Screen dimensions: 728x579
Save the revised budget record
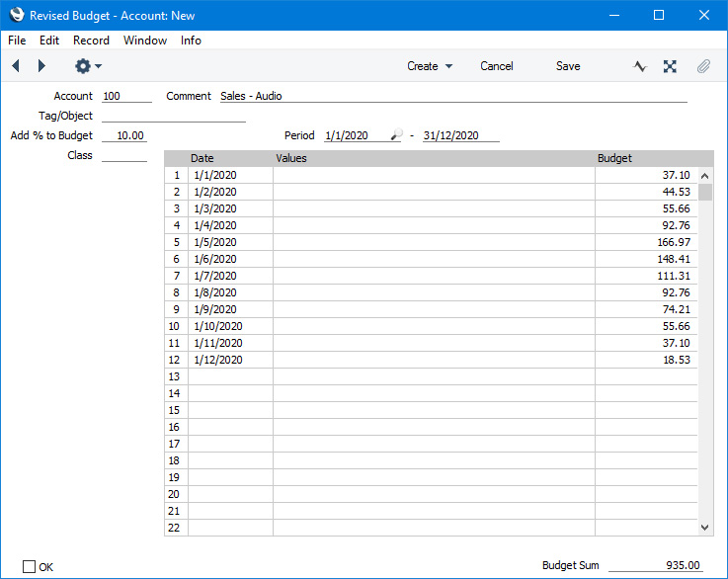[568, 66]
